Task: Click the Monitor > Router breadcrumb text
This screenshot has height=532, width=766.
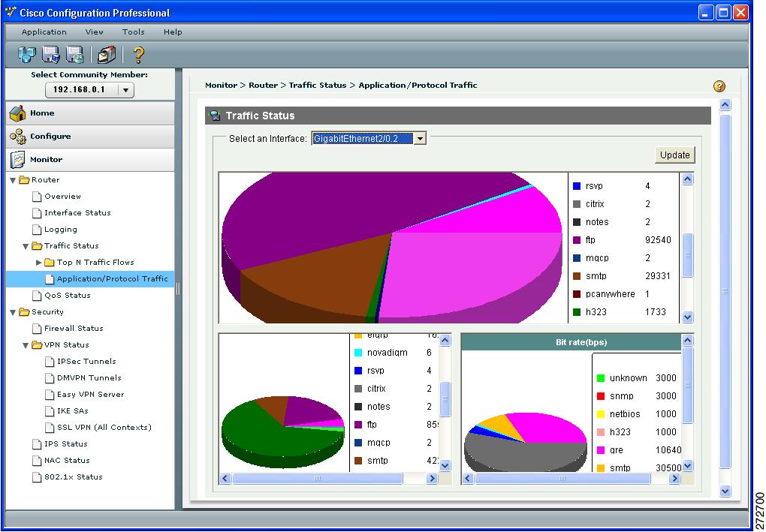Action: point(241,85)
